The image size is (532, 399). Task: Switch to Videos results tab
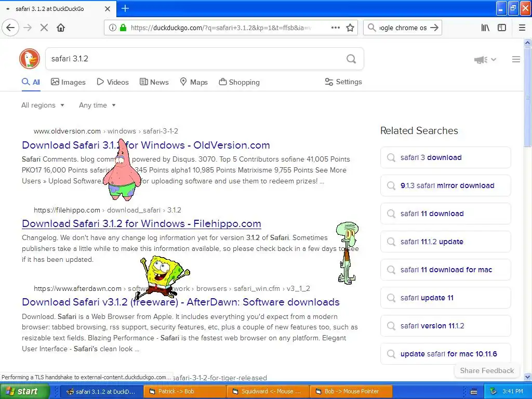coord(113,82)
